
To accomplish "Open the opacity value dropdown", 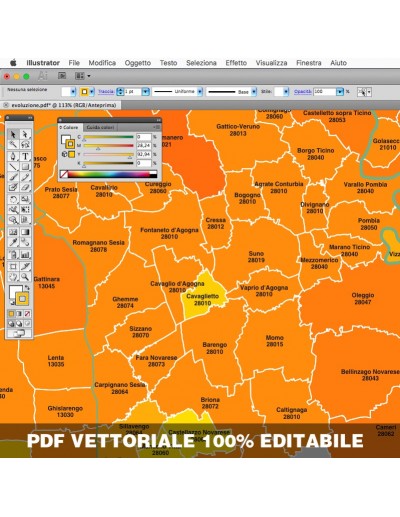I will (340, 92).
